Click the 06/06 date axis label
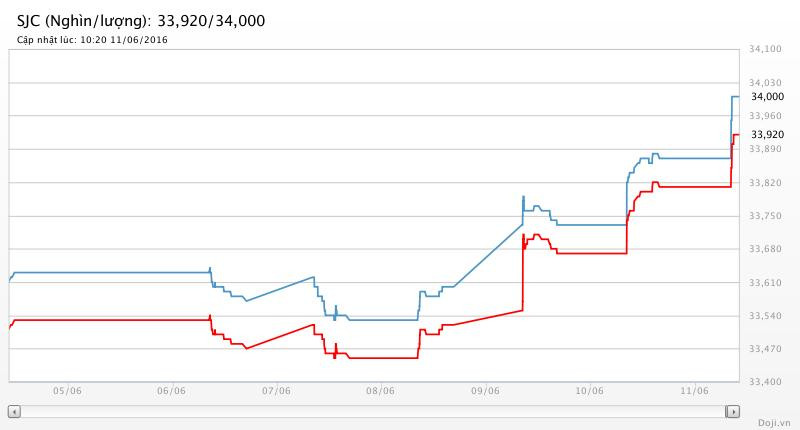The width and height of the screenshot is (800, 430). point(171,392)
